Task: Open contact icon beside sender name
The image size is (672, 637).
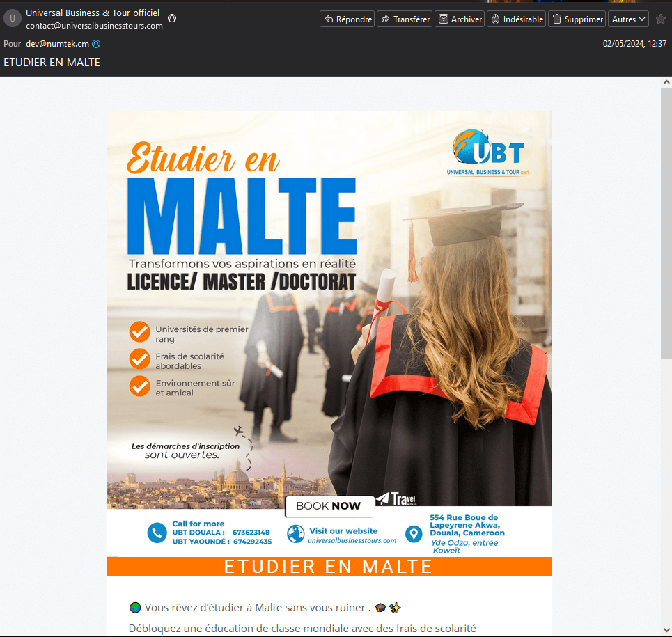Action: (x=172, y=18)
